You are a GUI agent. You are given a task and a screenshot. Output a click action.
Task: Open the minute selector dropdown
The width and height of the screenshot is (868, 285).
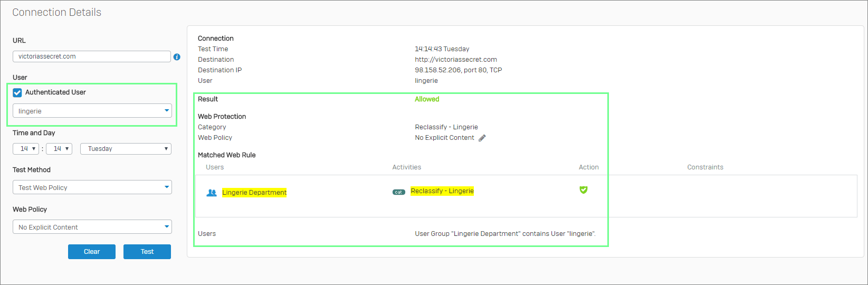point(59,149)
